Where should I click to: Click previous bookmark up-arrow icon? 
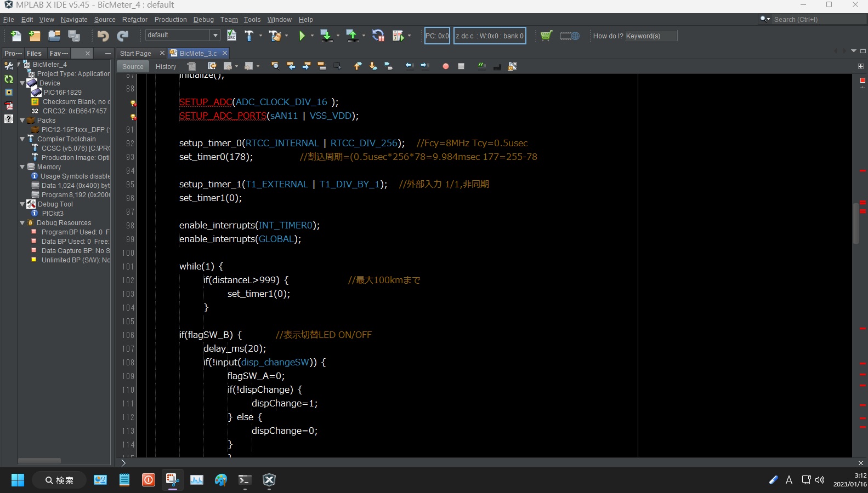coord(358,66)
